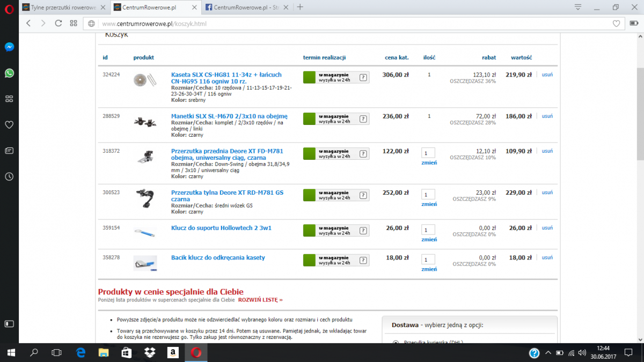Click the rear derailleur RD-M781 thumbnail
Screen dimensions: 644x362
click(145, 198)
